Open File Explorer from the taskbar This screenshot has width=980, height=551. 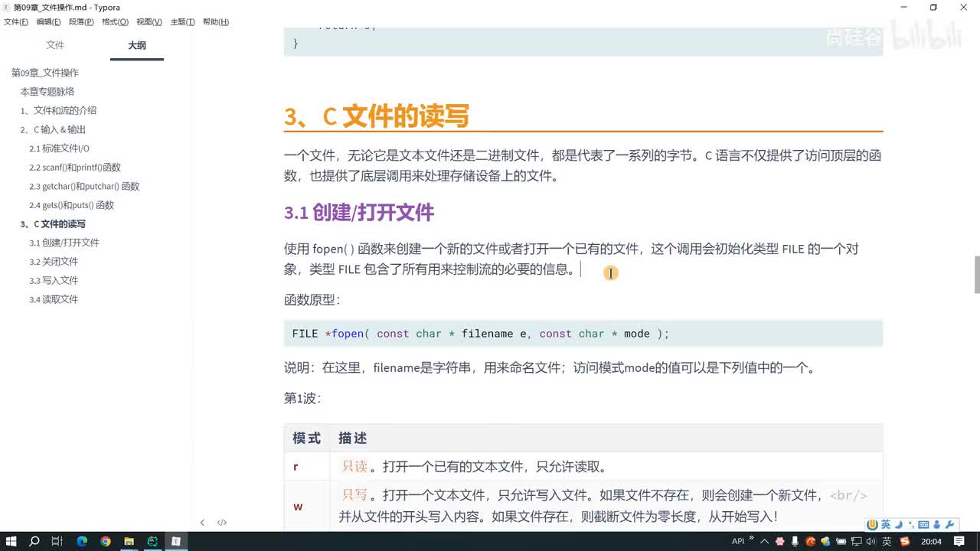coord(129,541)
